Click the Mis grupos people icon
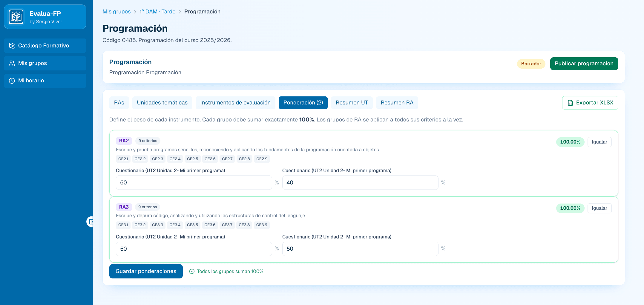 tap(12, 63)
